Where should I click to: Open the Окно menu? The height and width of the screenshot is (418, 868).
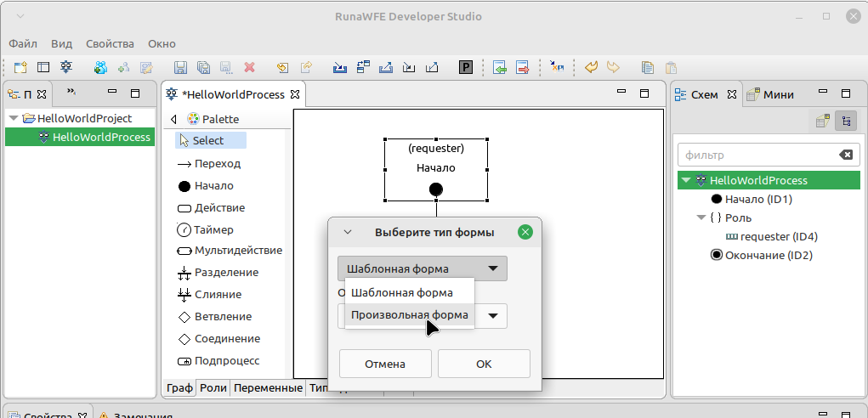[162, 43]
